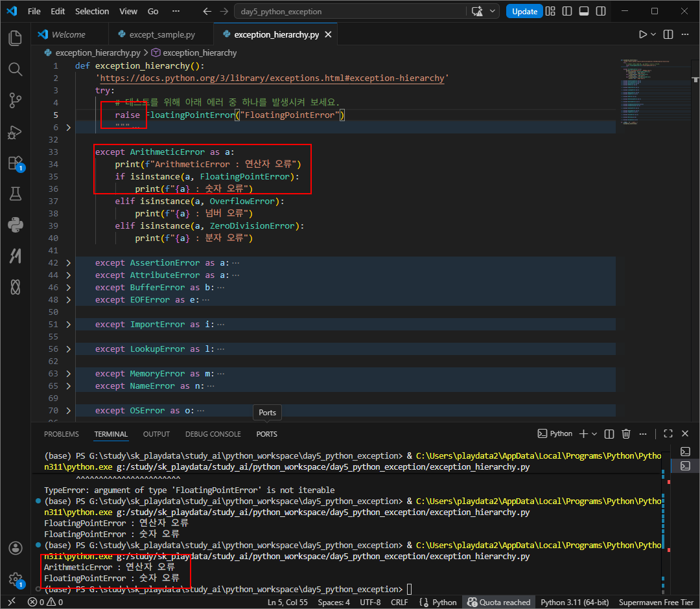The height and width of the screenshot is (609, 700).
Task: Expand folded except ImportError block
Action: pyautogui.click(x=68, y=325)
